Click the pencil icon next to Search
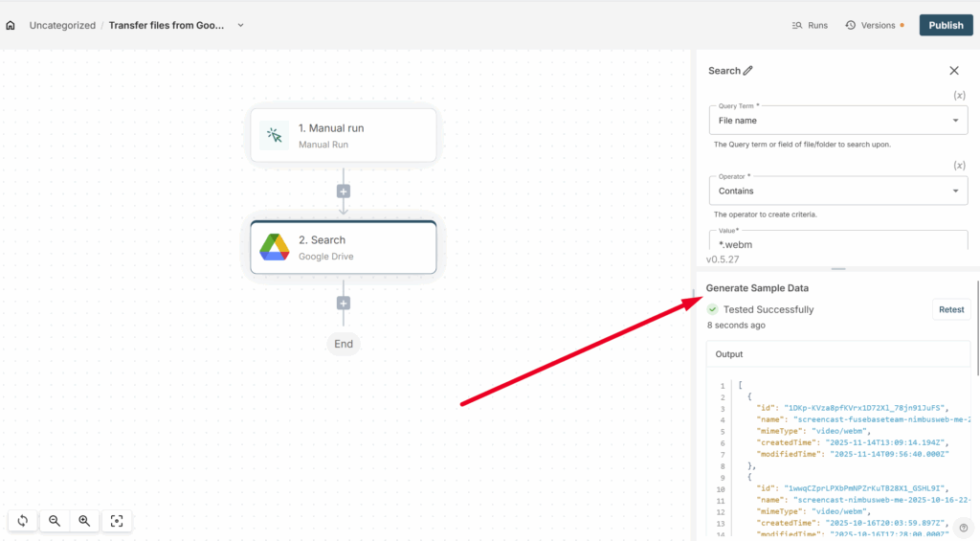The width and height of the screenshot is (980, 541). click(748, 70)
